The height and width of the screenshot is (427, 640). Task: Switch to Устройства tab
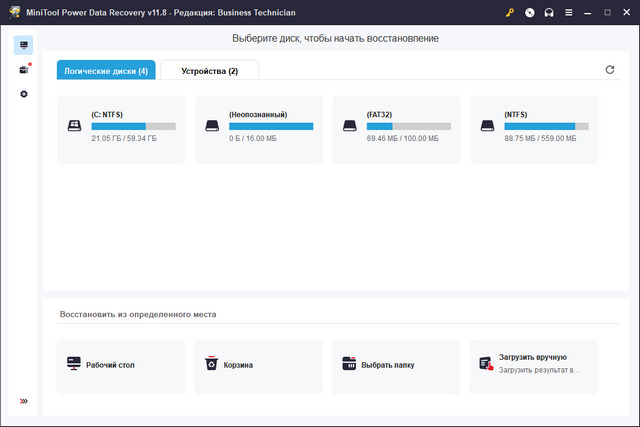pos(210,71)
